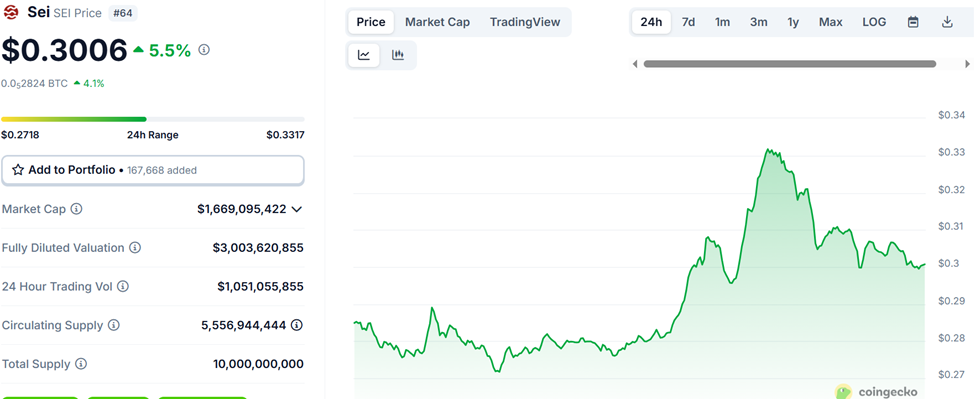The image size is (975, 399).
Task: Click the $1,051,055,855 trading volume value
Action: click(261, 287)
